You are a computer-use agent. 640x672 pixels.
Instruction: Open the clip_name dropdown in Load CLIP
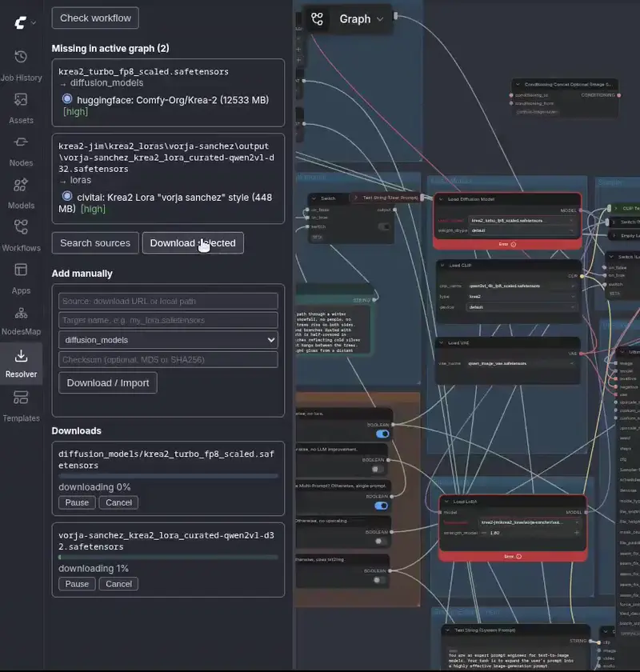point(521,286)
